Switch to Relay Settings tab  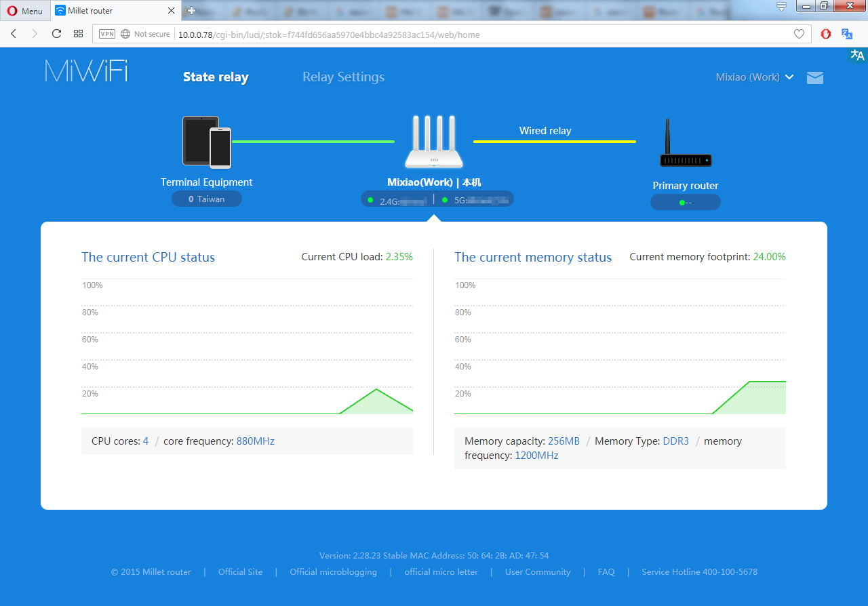pos(343,77)
